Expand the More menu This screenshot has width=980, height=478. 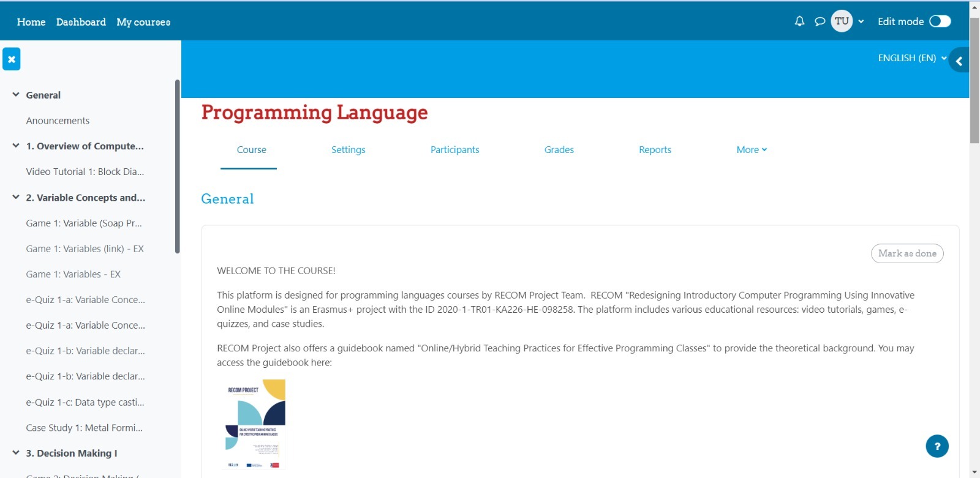752,150
